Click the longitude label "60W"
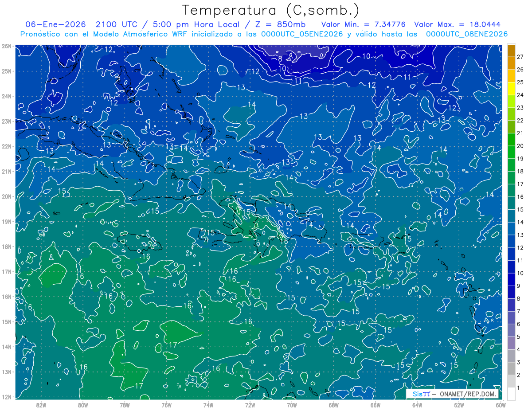This screenshot has width=532, height=411. point(501,405)
